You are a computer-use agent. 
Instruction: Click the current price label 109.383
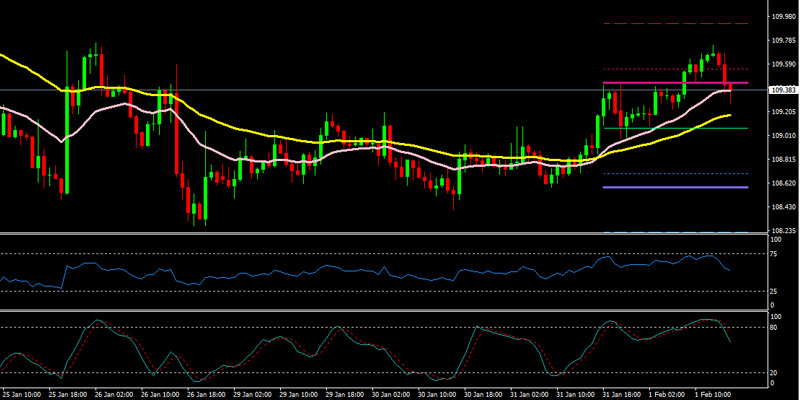pyautogui.click(x=781, y=90)
